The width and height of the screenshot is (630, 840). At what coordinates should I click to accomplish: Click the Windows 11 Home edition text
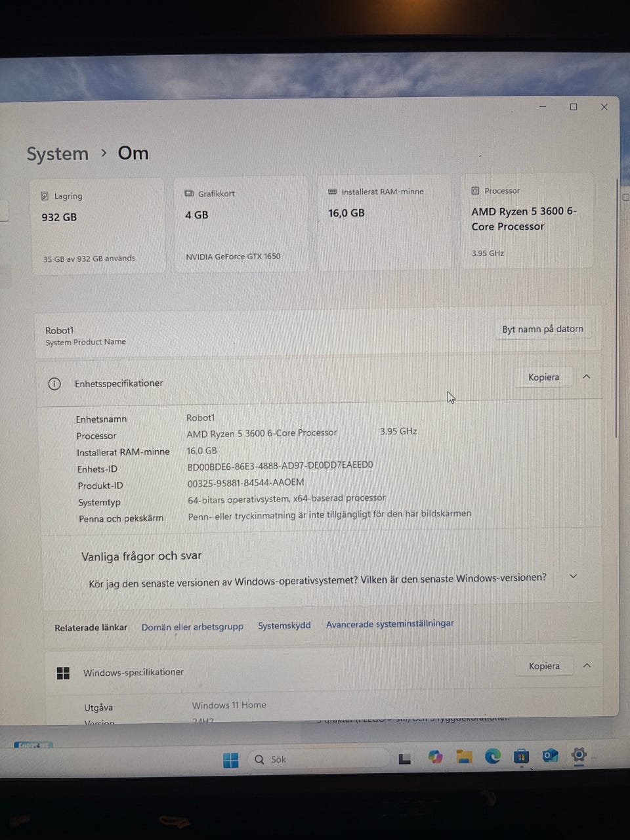(x=229, y=705)
